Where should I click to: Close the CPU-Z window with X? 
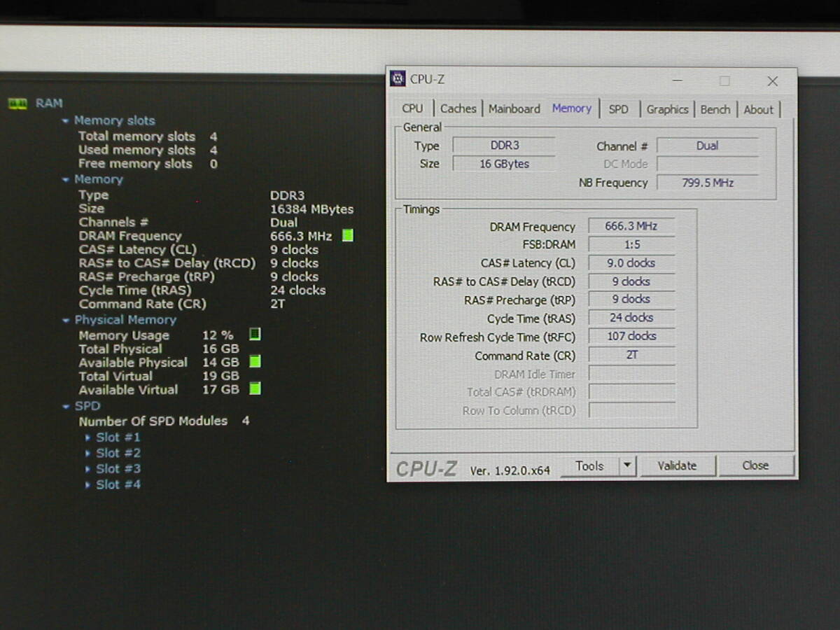tap(773, 81)
